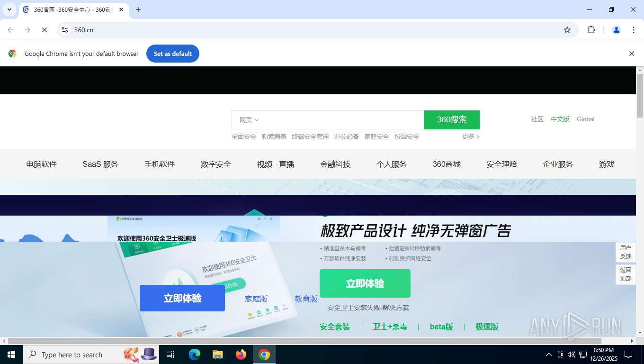Viewport: 644px width, 364px height.
Task: View site information icon
Action: coord(65,30)
